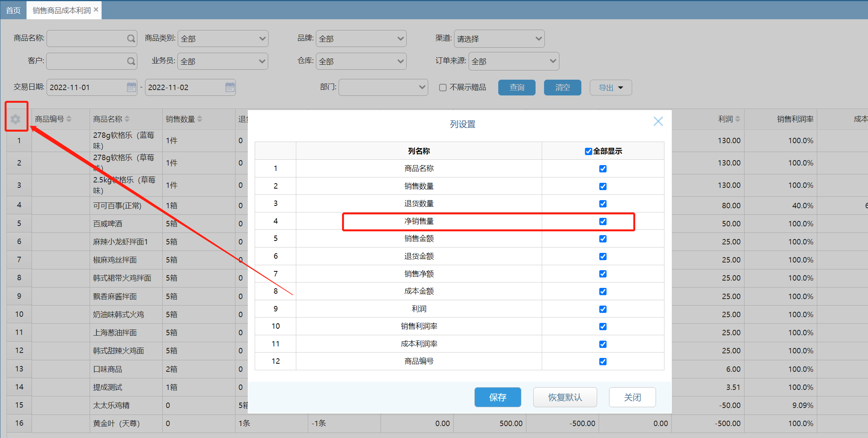Uncheck the 商品编号 column checkbox
Image resolution: width=868 pixels, height=438 pixels.
point(603,361)
